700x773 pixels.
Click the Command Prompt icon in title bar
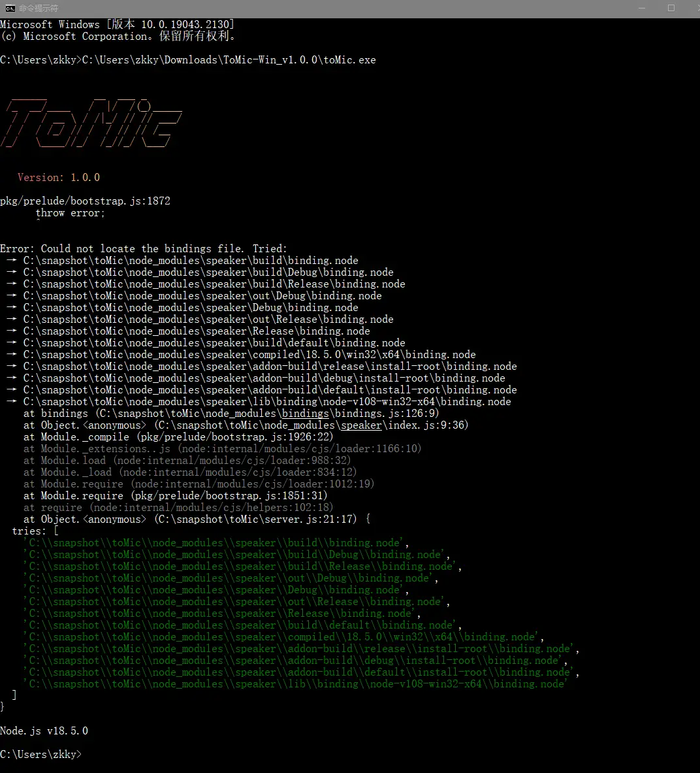pos(10,8)
